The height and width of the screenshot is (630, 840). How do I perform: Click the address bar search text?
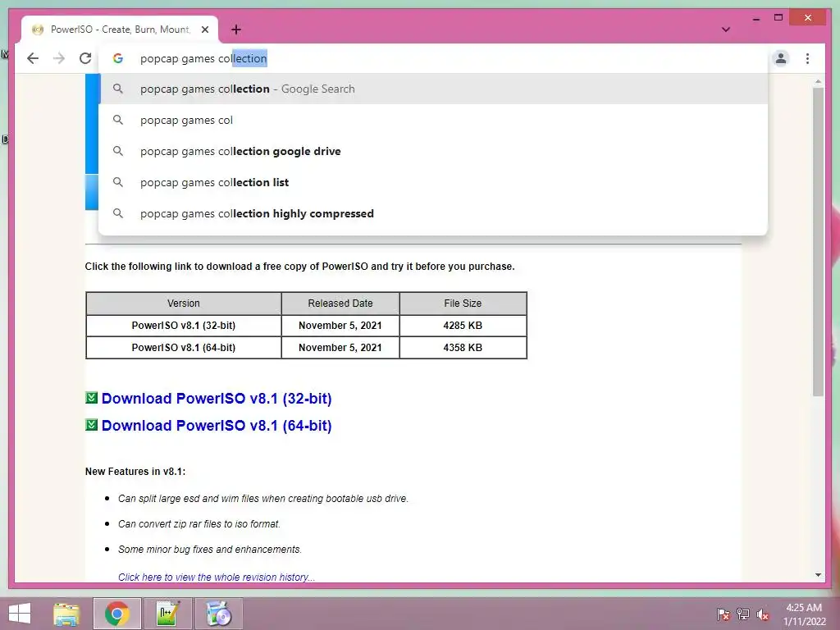coord(203,58)
